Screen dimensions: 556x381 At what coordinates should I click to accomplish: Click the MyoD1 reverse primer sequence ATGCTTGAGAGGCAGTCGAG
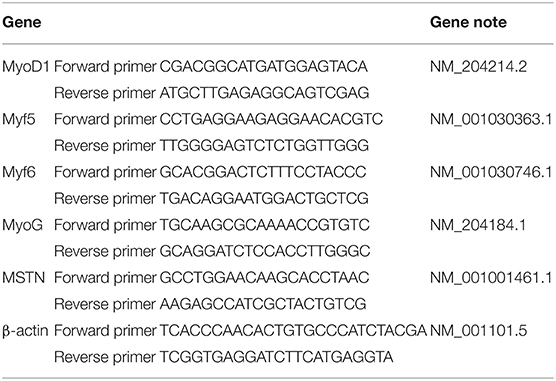click(264, 93)
